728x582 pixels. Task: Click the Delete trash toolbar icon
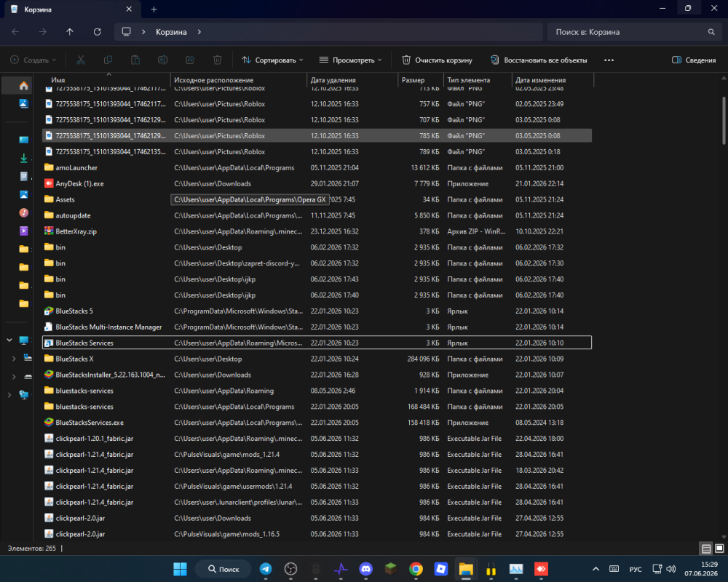217,60
